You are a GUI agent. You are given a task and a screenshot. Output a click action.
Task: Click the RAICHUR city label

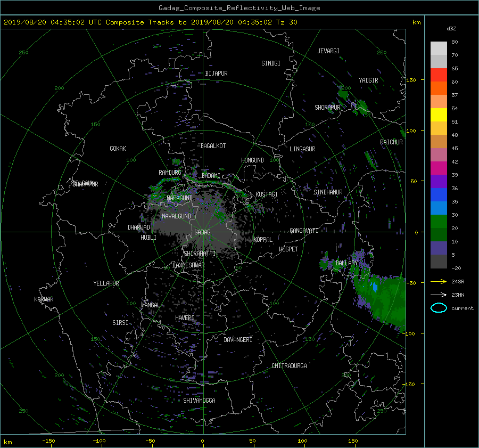391,142
